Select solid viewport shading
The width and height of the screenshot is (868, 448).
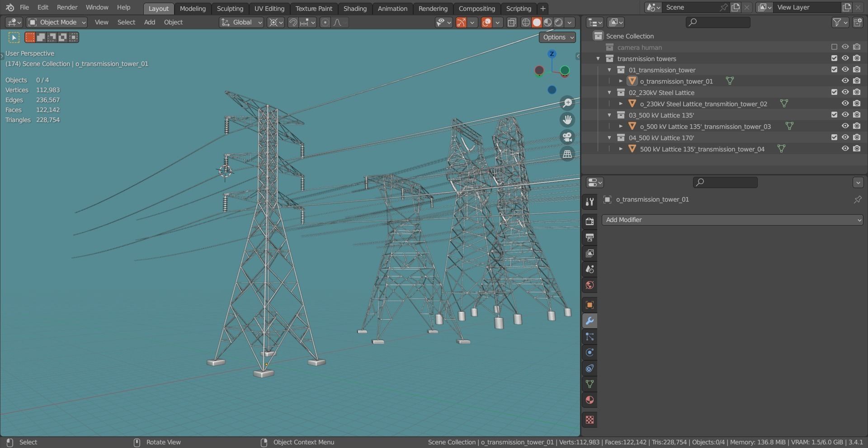click(537, 22)
